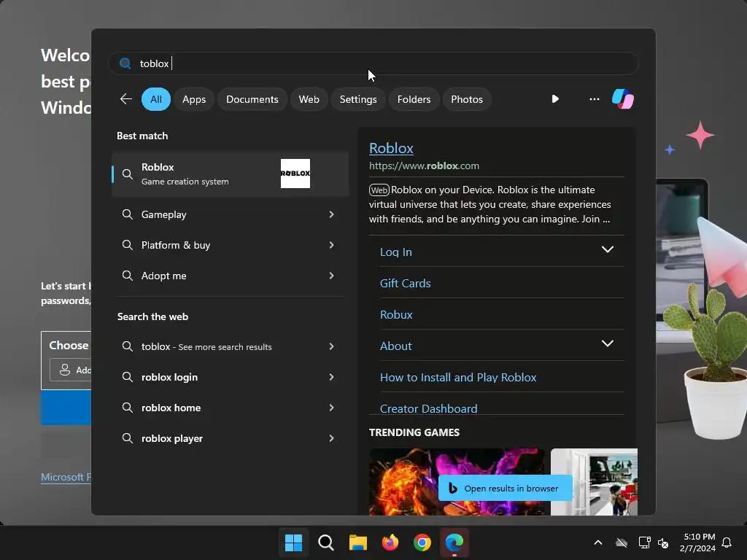Open the Robux link
The image size is (747, 560).
pyautogui.click(x=396, y=315)
